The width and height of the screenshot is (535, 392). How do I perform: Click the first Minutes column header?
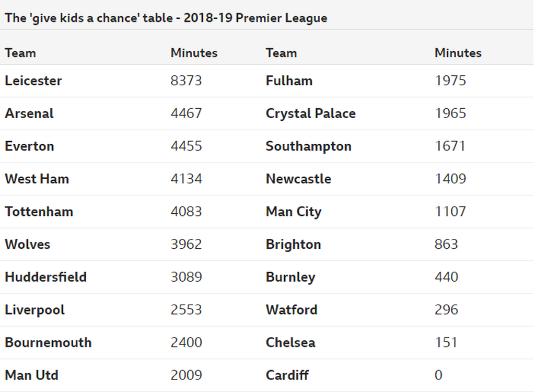click(194, 53)
